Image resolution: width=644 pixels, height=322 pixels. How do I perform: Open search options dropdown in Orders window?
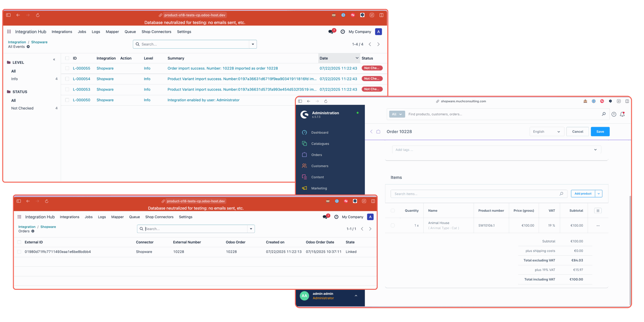(251, 229)
